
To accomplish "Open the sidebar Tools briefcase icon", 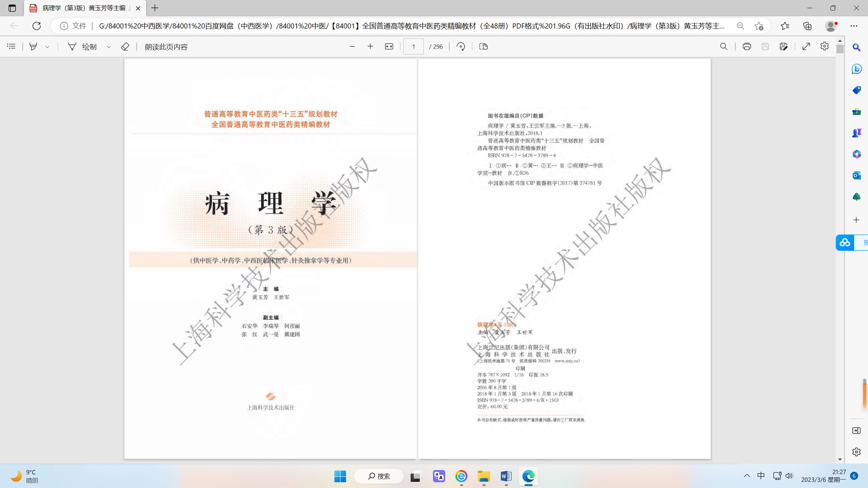I will pyautogui.click(x=856, y=111).
